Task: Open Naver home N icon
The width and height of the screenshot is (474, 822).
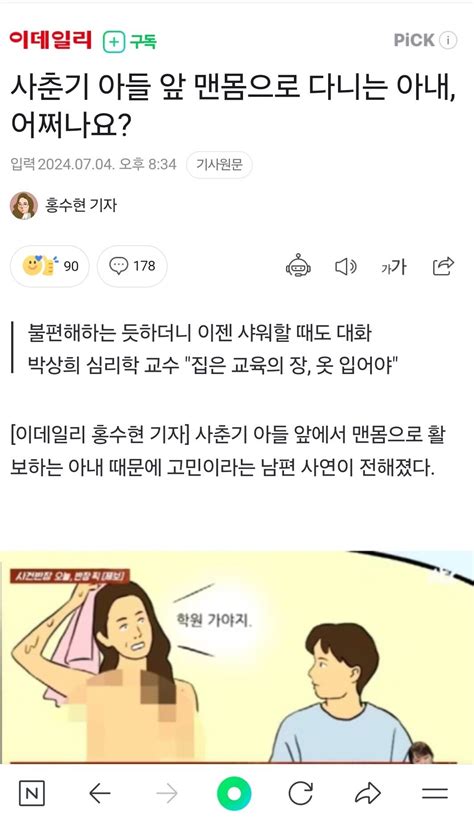Action: coord(31,793)
